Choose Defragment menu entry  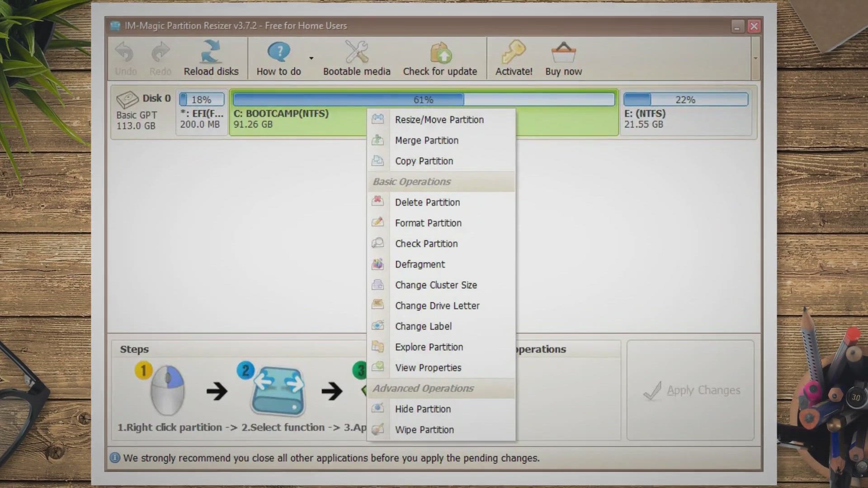pyautogui.click(x=441, y=264)
